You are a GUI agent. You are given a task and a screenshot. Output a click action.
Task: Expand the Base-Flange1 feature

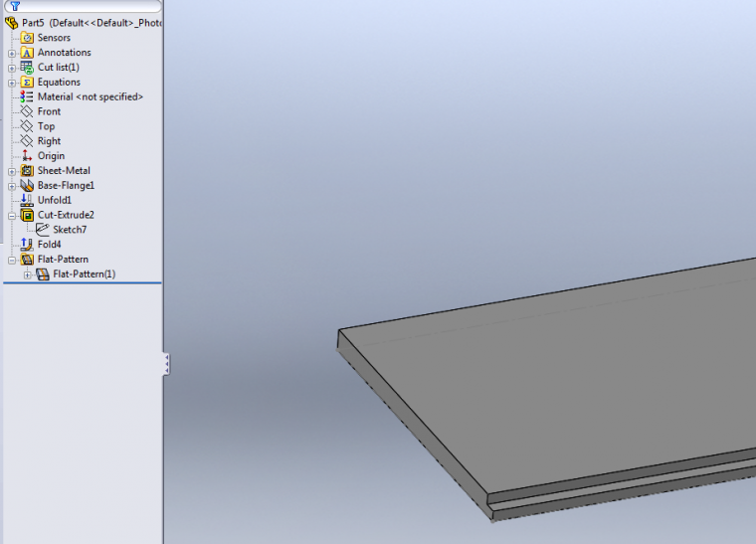click(x=12, y=187)
